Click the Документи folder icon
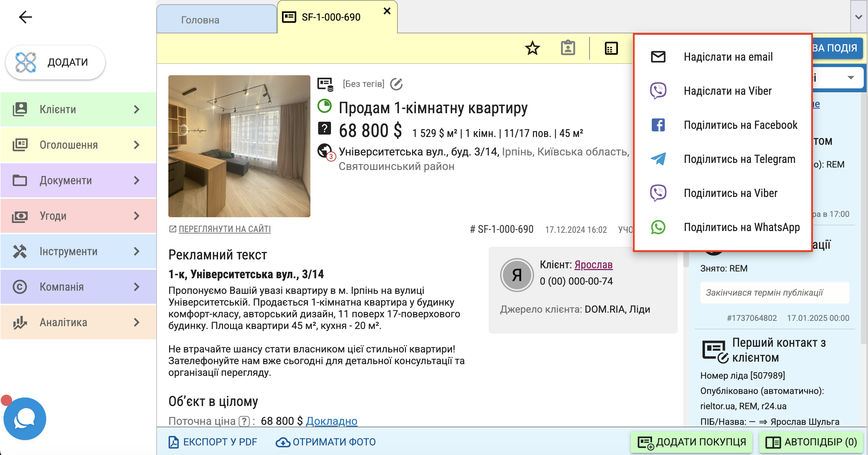This screenshot has width=868, height=455. tap(20, 180)
